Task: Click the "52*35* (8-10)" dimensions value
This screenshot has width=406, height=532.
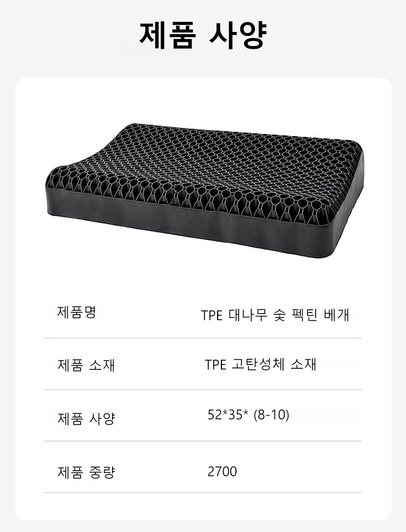Action: point(248,416)
